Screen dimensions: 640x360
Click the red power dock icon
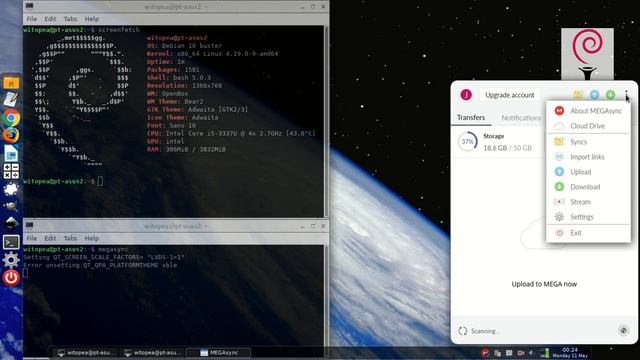tap(11, 278)
